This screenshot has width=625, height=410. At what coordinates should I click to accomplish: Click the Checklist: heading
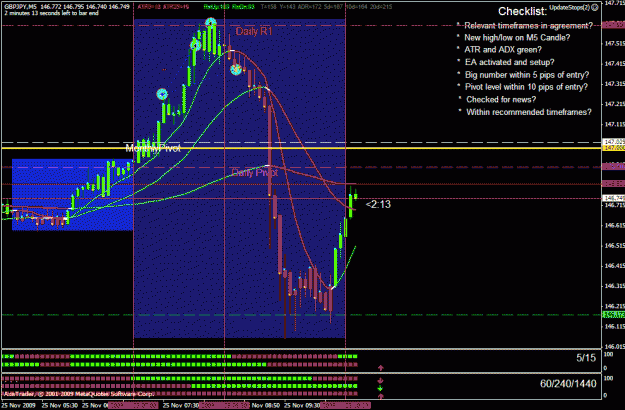pyautogui.click(x=523, y=11)
